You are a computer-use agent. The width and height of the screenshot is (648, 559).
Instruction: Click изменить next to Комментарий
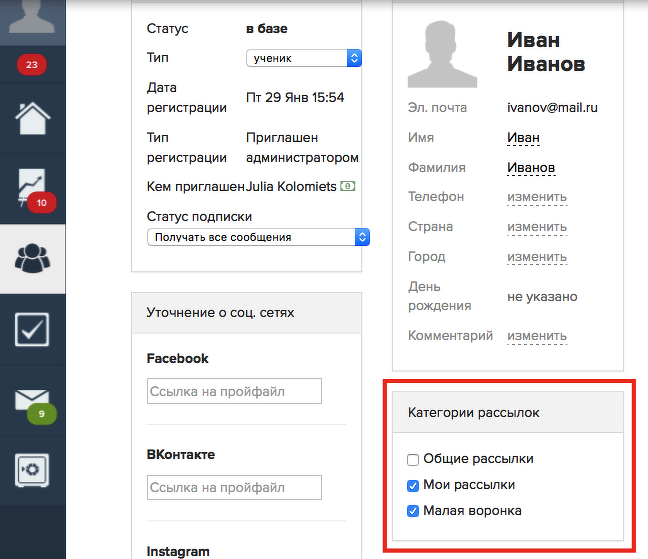click(537, 336)
